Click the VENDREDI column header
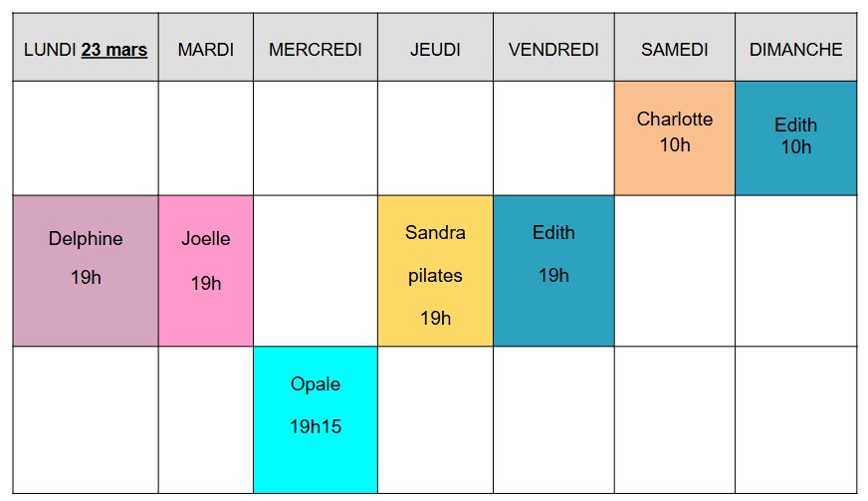 553,49
